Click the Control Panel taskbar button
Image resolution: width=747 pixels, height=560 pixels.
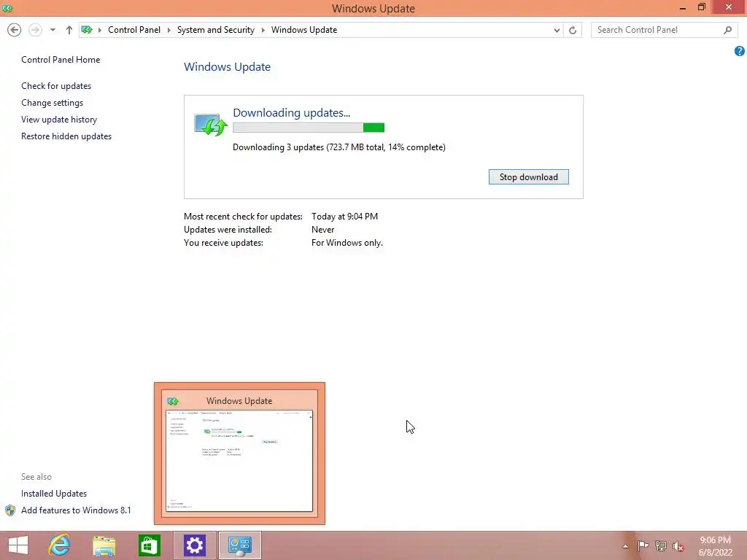tap(239, 545)
